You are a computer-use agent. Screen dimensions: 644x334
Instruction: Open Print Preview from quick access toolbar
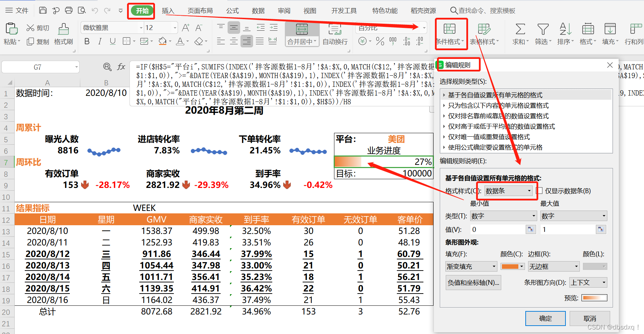[x=82, y=10]
